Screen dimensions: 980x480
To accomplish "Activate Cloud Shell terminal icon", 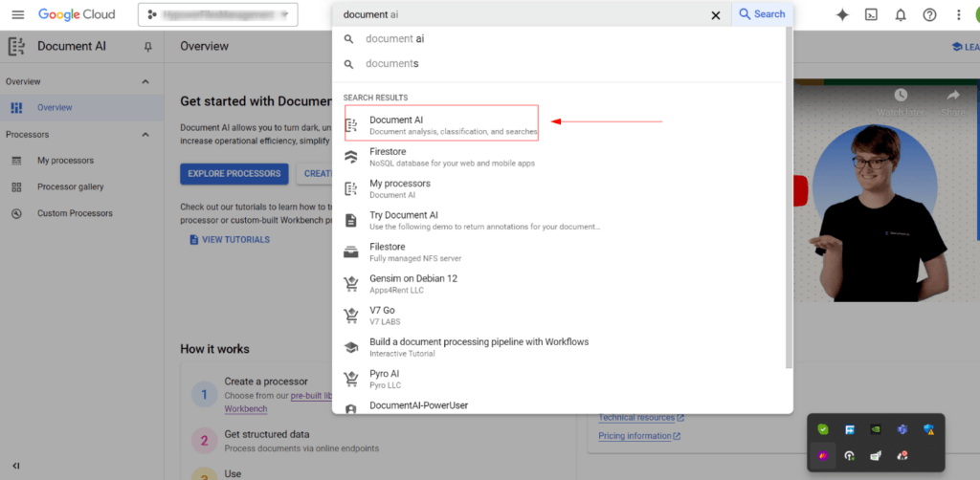I will (x=871, y=14).
